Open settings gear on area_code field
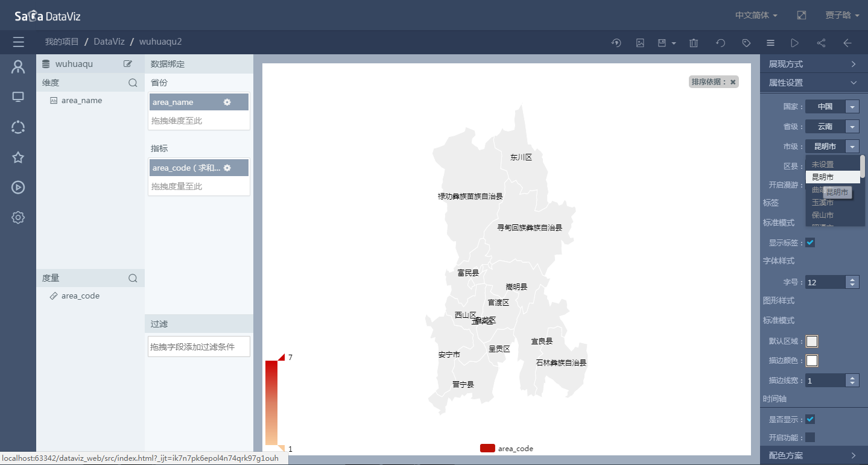This screenshot has width=868, height=465. click(227, 168)
